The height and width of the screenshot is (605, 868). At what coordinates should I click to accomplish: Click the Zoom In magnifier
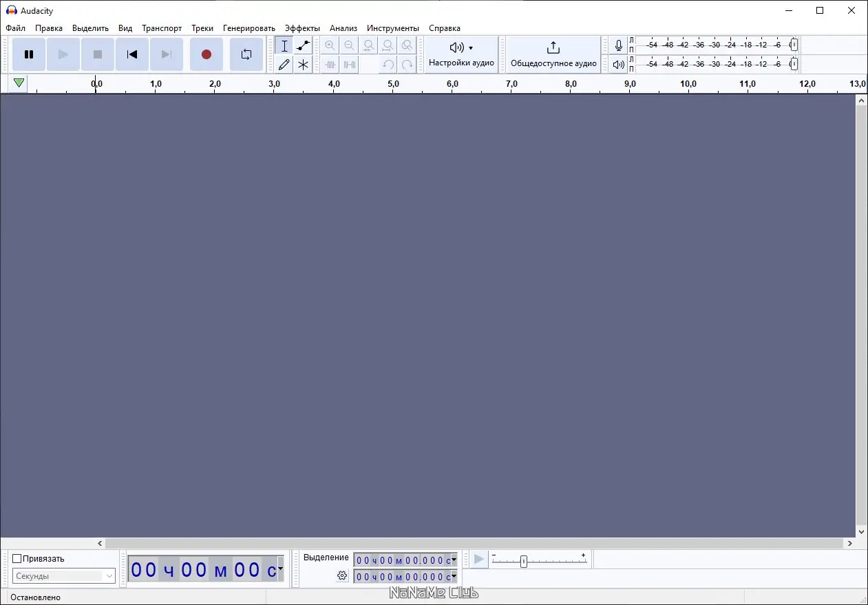coord(330,46)
